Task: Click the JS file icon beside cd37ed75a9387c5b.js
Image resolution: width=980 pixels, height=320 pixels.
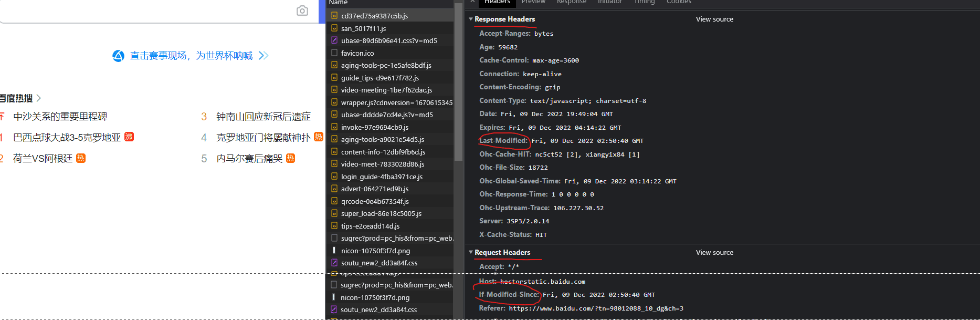Action: (334, 16)
